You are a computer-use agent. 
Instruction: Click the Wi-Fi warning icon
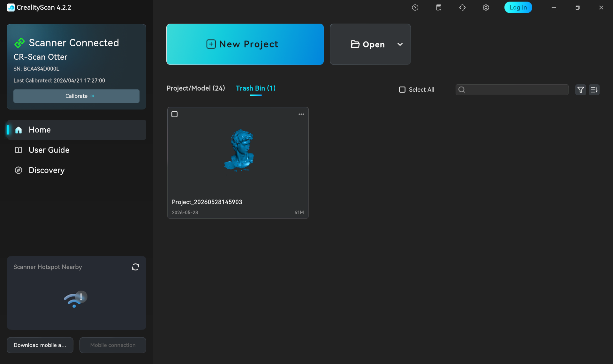click(x=75, y=299)
